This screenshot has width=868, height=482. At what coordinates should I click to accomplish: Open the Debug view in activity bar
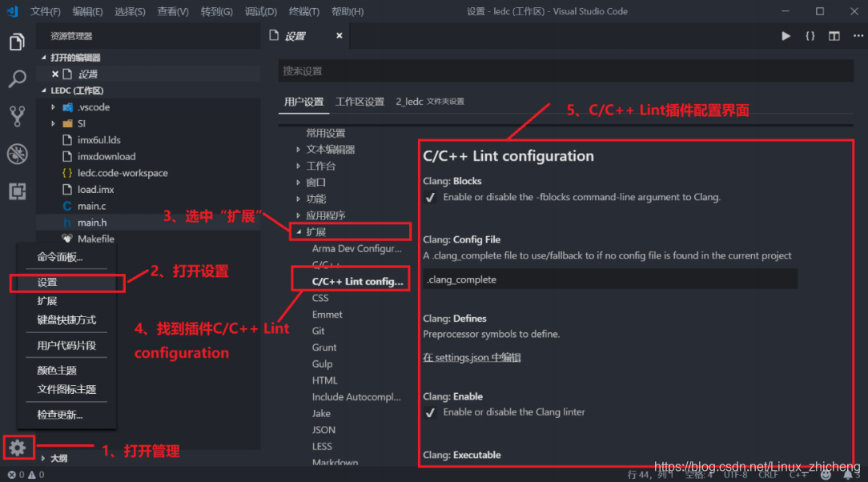[17, 154]
